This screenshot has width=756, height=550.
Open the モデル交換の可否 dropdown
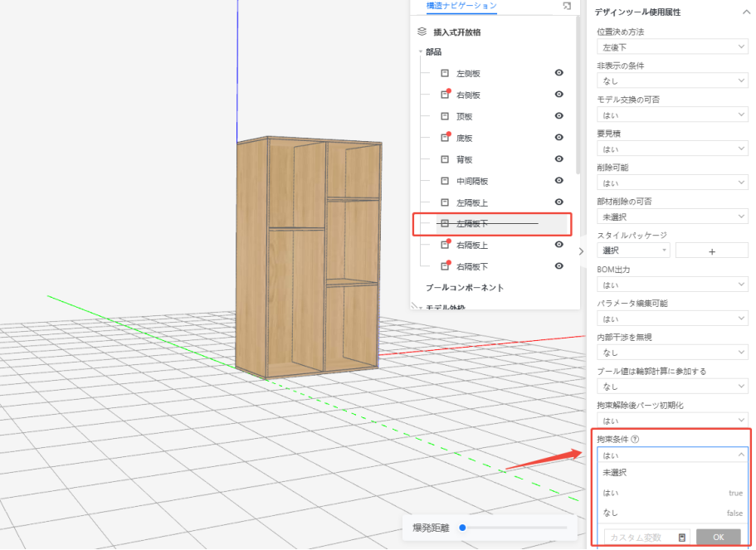tap(672, 115)
